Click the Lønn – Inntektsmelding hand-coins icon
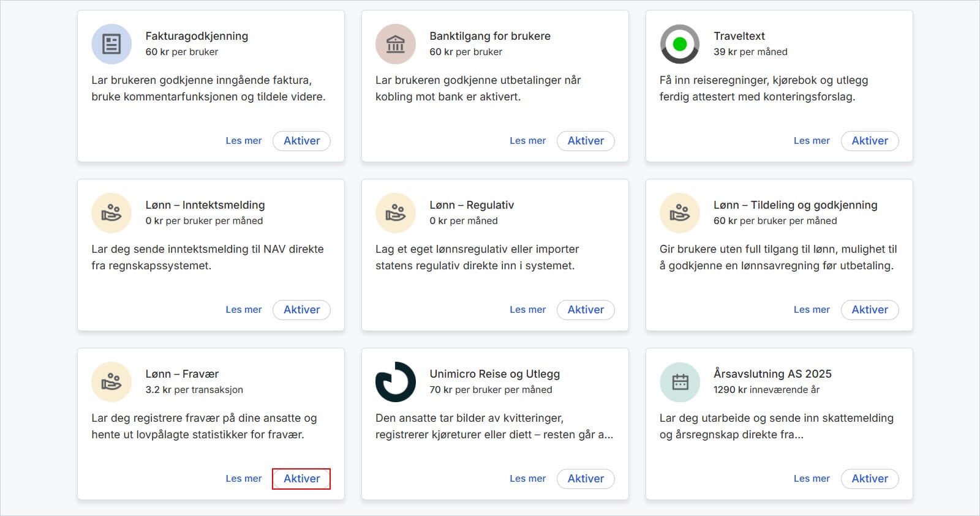The width and height of the screenshot is (980, 516). (x=111, y=213)
